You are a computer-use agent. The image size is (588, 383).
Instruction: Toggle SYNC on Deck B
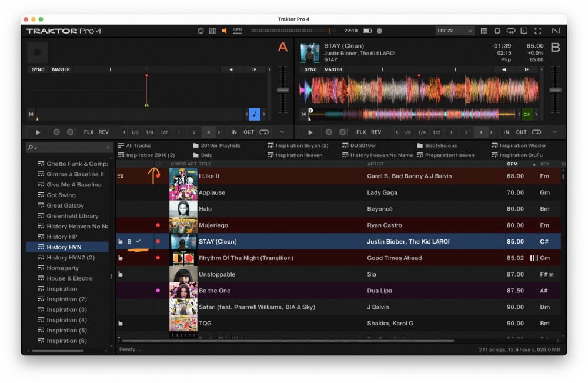310,69
